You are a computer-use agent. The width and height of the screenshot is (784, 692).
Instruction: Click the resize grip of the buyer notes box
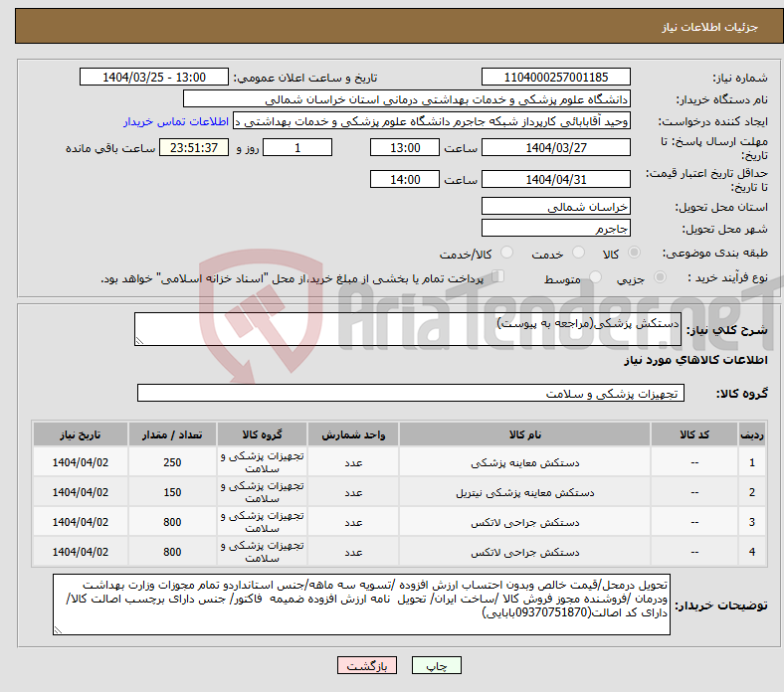(58, 630)
